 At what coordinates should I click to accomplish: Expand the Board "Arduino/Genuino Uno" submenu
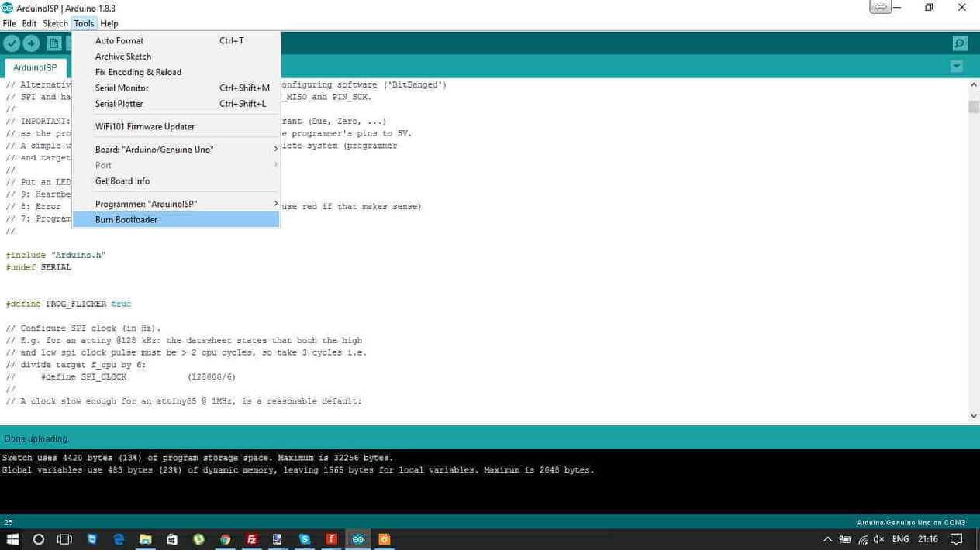coord(176,149)
